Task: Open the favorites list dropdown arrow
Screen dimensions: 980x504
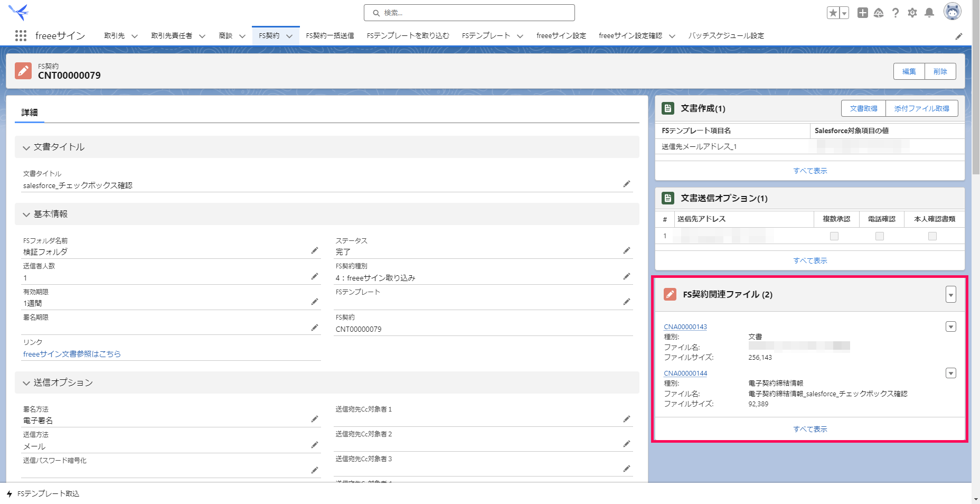Action: (x=844, y=13)
